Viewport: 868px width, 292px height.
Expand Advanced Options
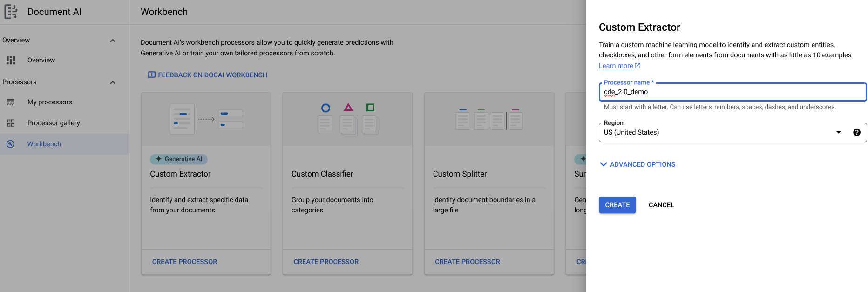pyautogui.click(x=637, y=164)
